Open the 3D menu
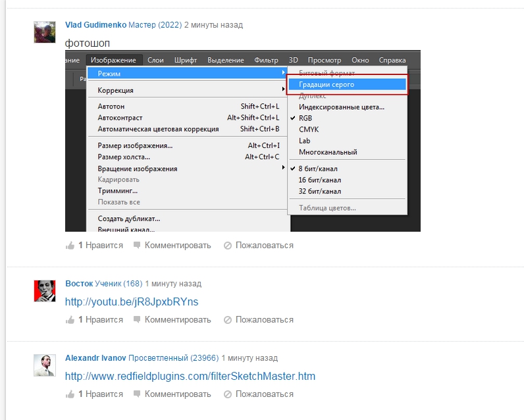 tap(293, 60)
